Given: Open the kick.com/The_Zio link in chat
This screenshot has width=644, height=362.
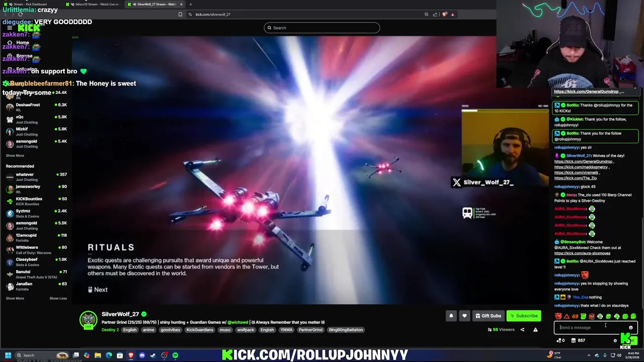Looking at the screenshot, I should pos(575,178).
